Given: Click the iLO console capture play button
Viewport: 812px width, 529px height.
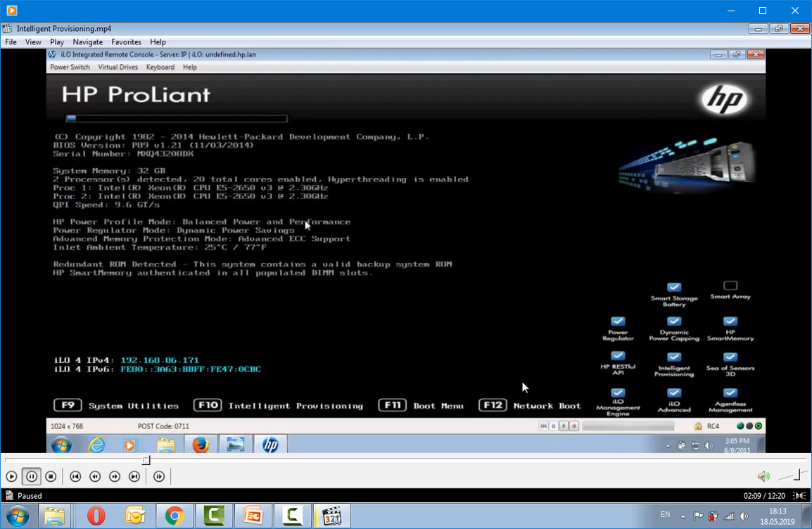Looking at the screenshot, I should 564,426.
